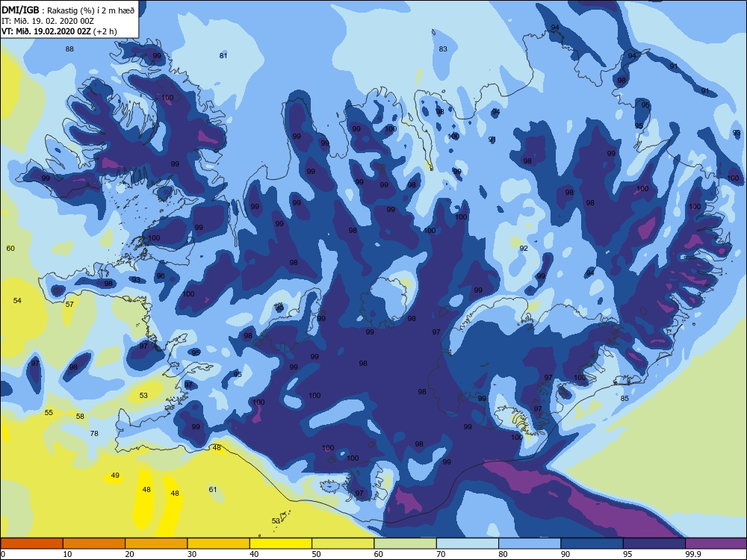This screenshot has width=747, height=560.
Task: Click the humidity value 78 on the map
Action: coord(94,433)
